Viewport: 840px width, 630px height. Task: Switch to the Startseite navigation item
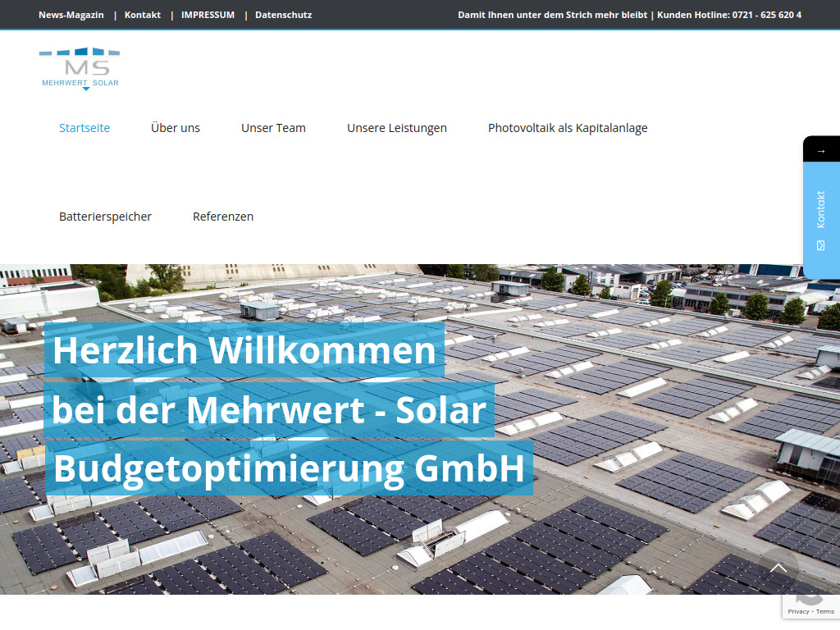coord(84,127)
